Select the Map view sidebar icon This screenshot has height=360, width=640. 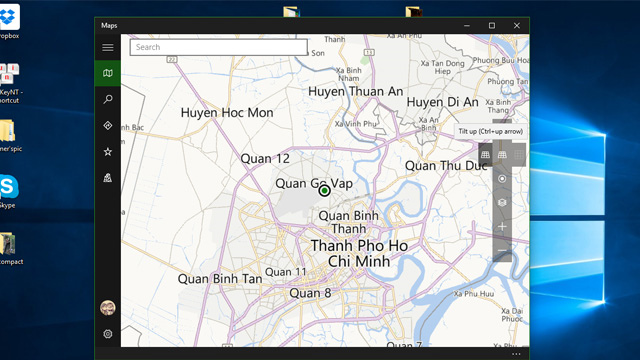click(108, 73)
